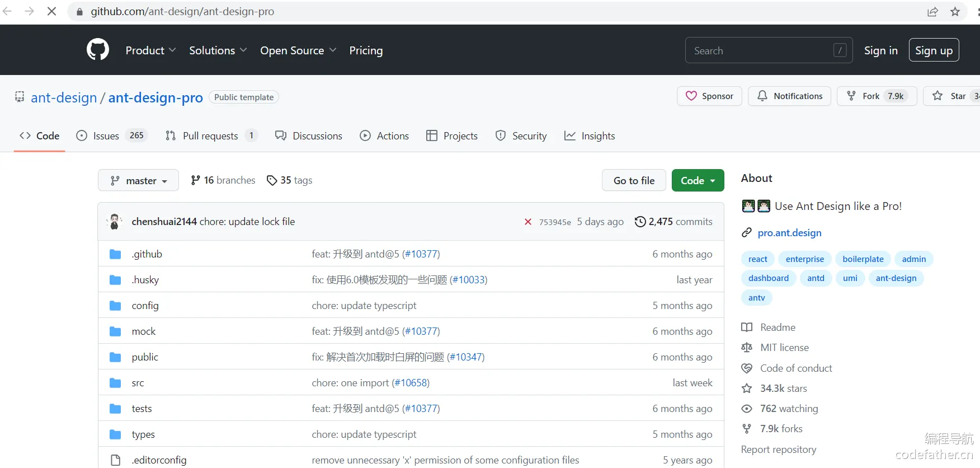The height and width of the screenshot is (468, 980).
Task: Click the site lock icon
Action: (x=80, y=12)
